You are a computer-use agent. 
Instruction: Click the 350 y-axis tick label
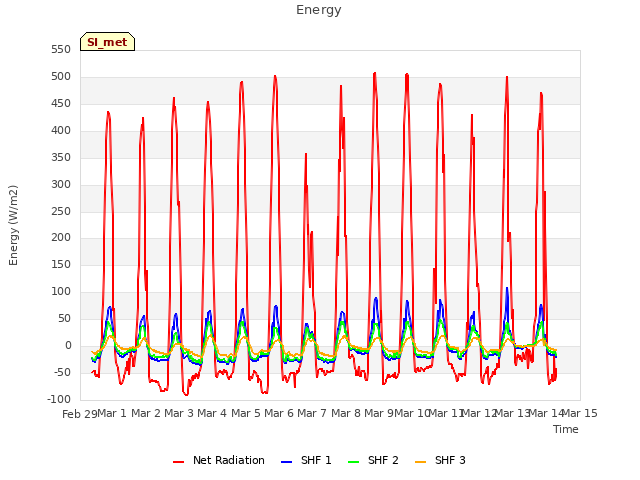(x=61, y=158)
